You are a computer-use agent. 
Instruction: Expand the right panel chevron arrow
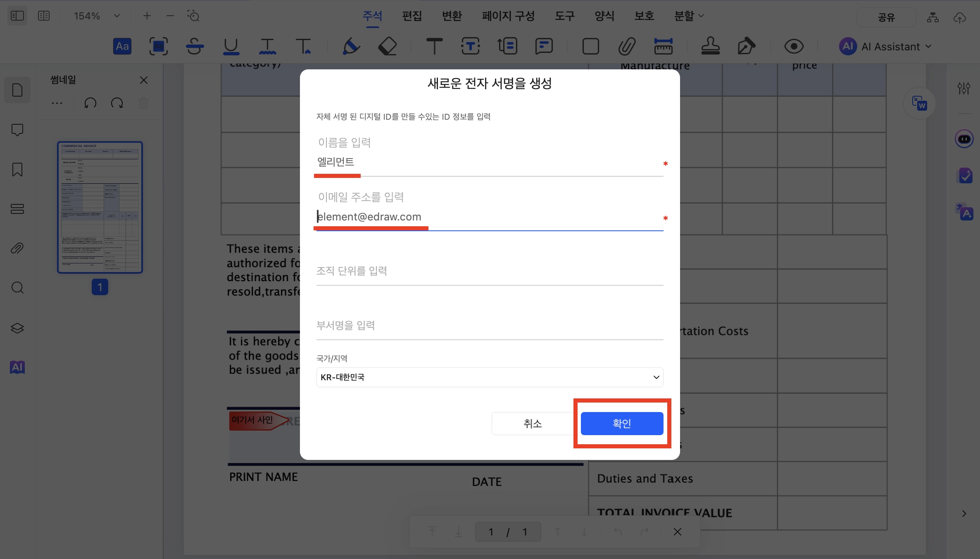(x=964, y=514)
